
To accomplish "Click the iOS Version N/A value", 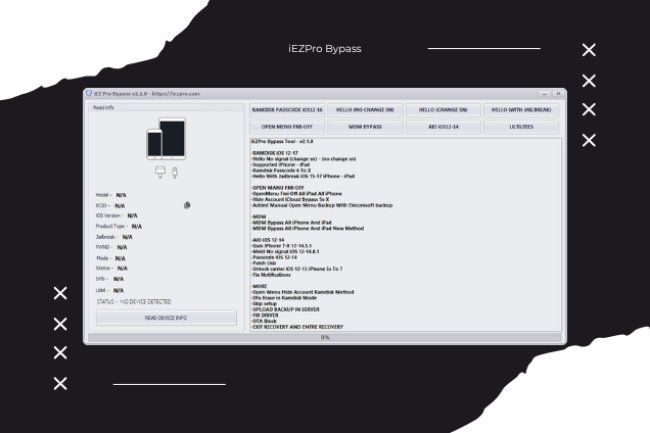I will [132, 216].
